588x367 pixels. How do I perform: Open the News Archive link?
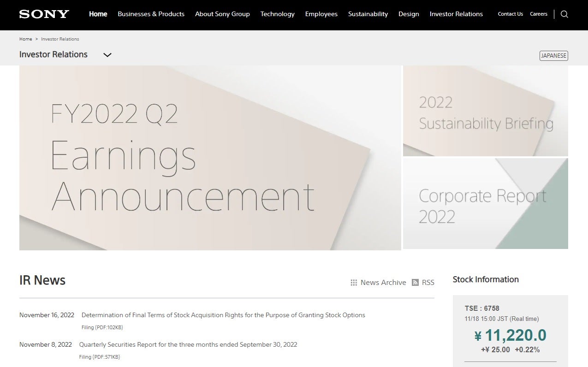pyautogui.click(x=383, y=283)
